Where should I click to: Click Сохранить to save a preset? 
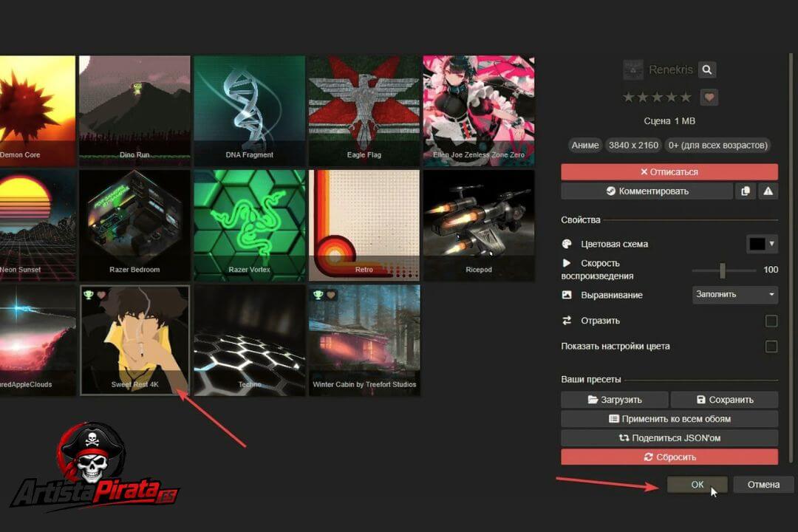[724, 400]
